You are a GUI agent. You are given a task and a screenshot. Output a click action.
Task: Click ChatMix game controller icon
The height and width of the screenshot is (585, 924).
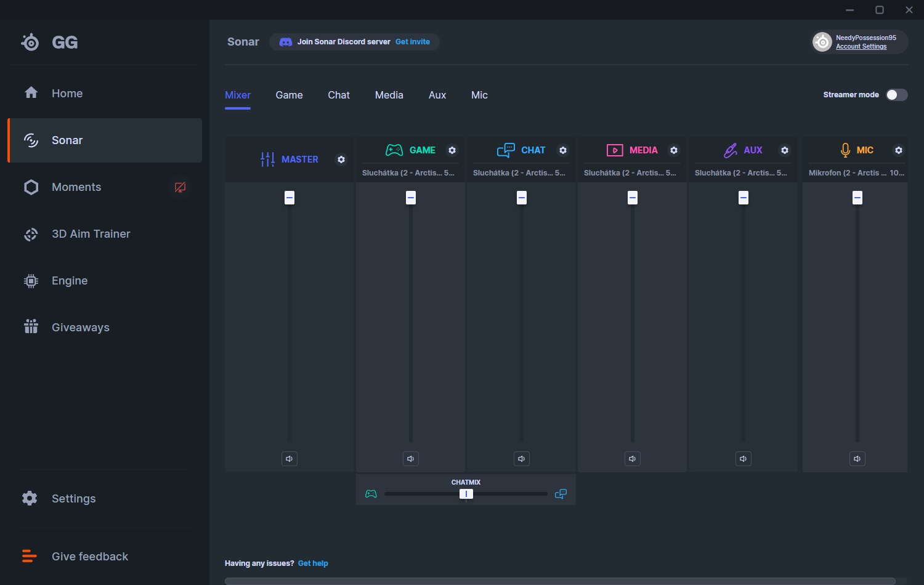point(371,494)
